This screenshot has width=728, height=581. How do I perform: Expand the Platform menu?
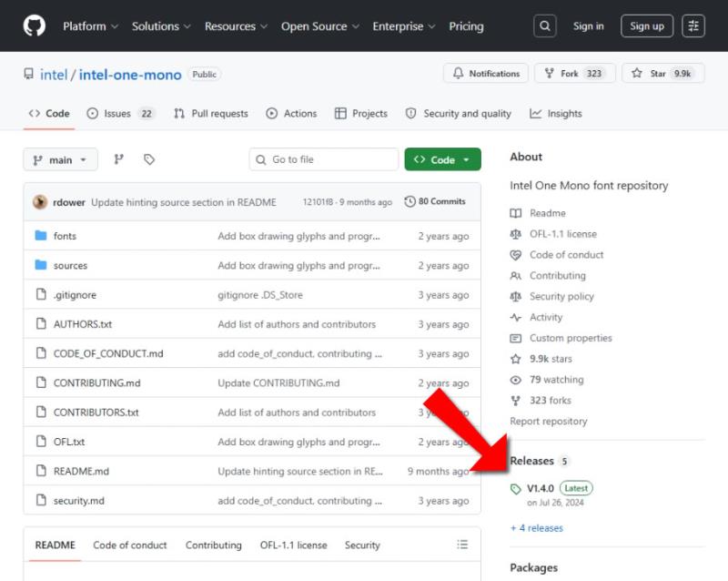[x=90, y=26]
